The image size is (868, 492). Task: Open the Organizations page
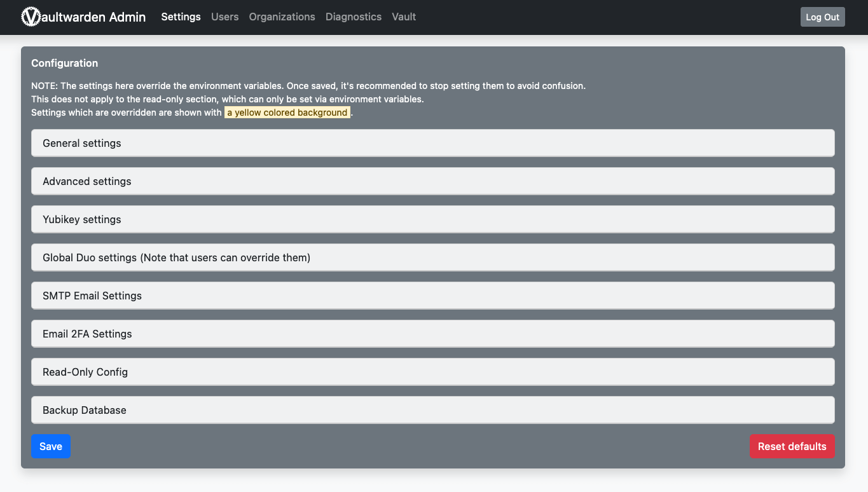[282, 17]
